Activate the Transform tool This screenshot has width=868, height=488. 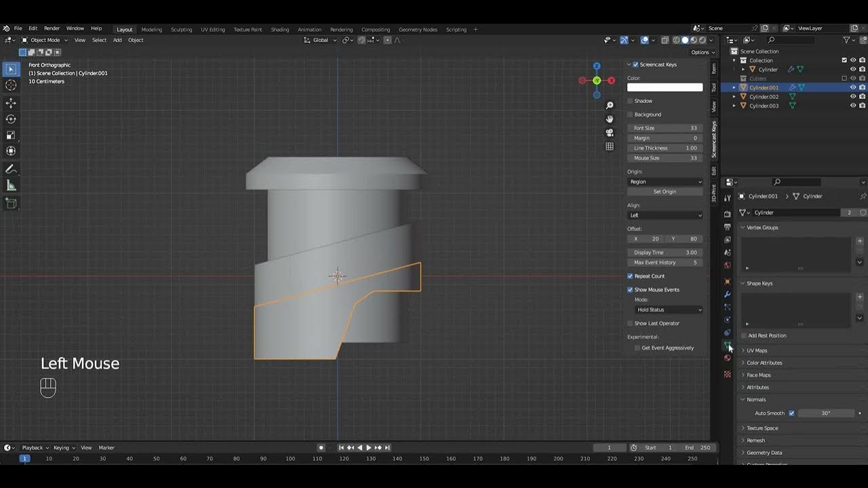[11, 151]
